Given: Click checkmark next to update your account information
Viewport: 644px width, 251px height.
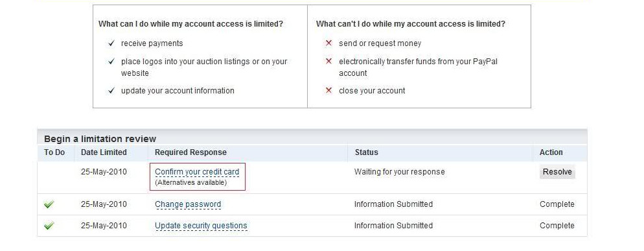Looking at the screenshot, I should point(111,91).
